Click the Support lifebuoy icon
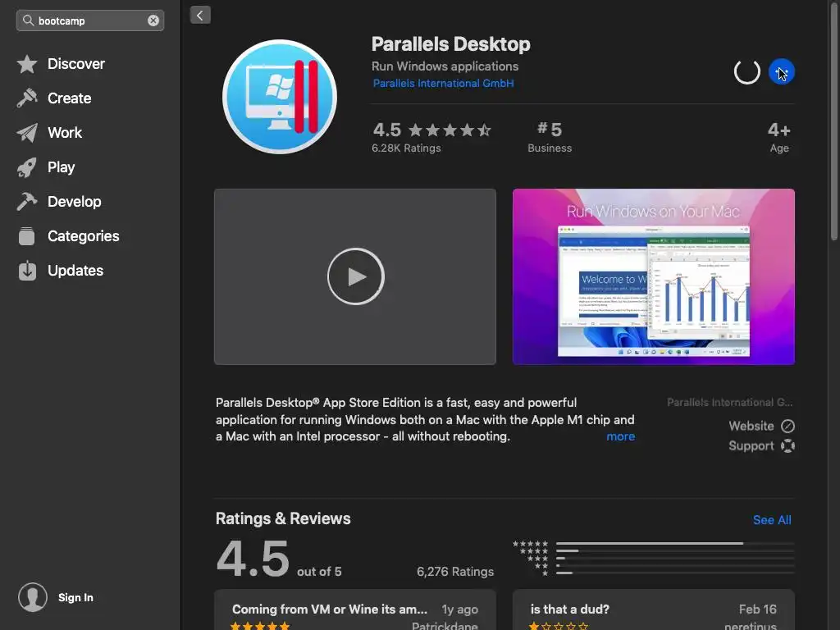840x630 pixels. (x=788, y=445)
